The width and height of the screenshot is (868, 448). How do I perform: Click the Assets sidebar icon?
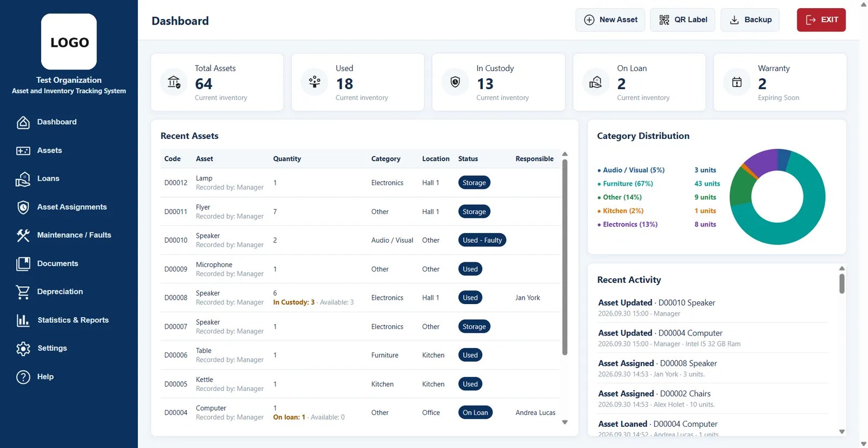[x=23, y=150]
